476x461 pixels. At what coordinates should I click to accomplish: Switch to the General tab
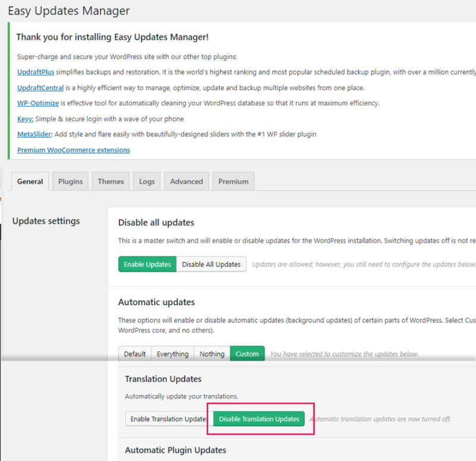click(x=30, y=181)
